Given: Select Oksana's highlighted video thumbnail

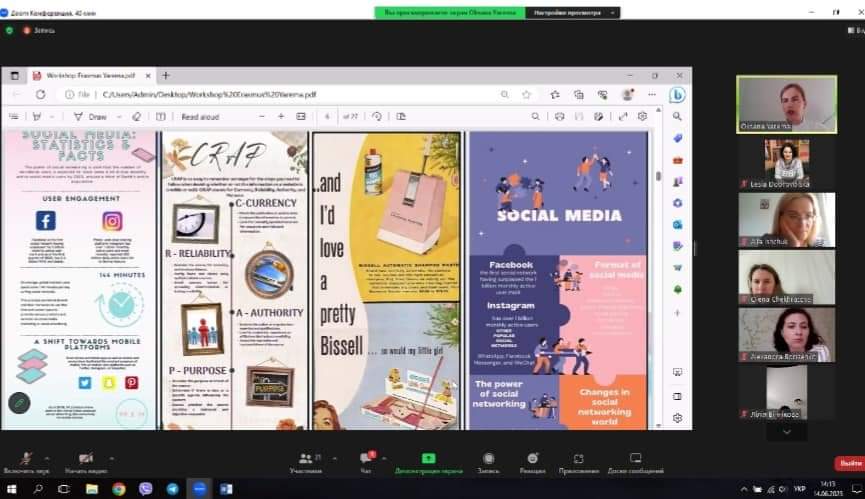Looking at the screenshot, I should [787, 104].
